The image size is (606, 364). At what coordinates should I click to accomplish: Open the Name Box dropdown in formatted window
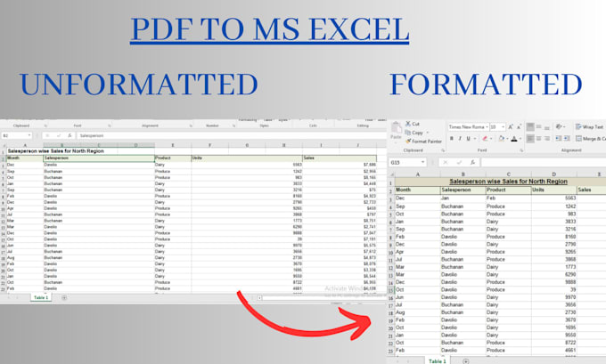(x=422, y=162)
